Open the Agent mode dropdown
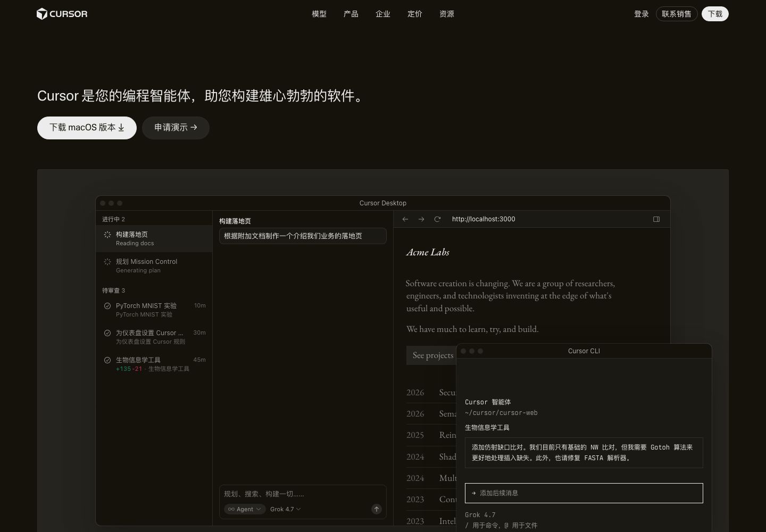This screenshot has height=532, width=766. tap(245, 509)
